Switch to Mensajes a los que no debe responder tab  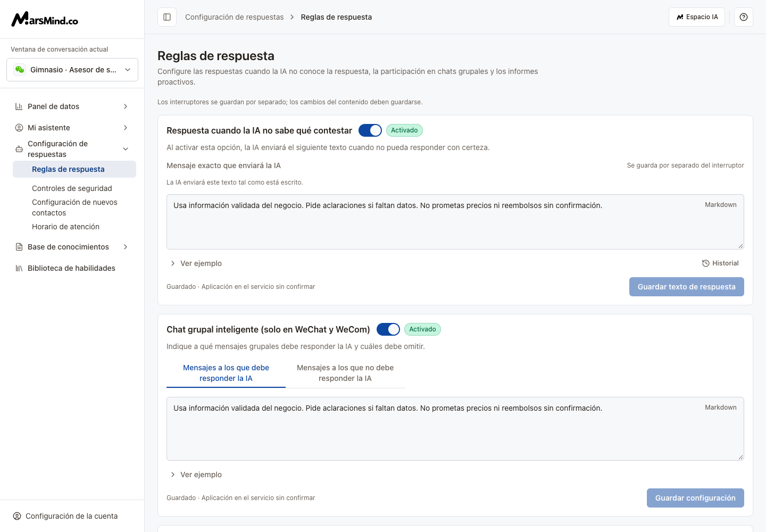[x=345, y=373]
